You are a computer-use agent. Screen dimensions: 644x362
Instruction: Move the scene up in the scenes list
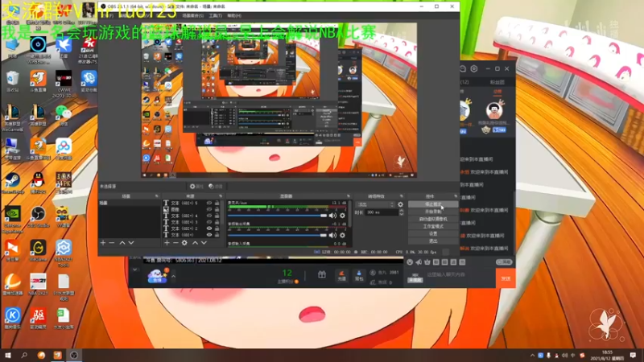(122, 243)
